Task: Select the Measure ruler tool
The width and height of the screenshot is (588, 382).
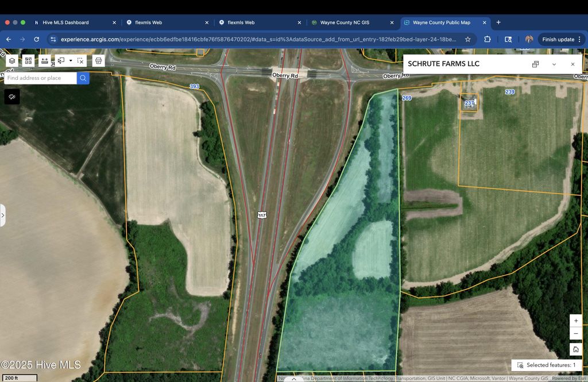Action: point(44,60)
